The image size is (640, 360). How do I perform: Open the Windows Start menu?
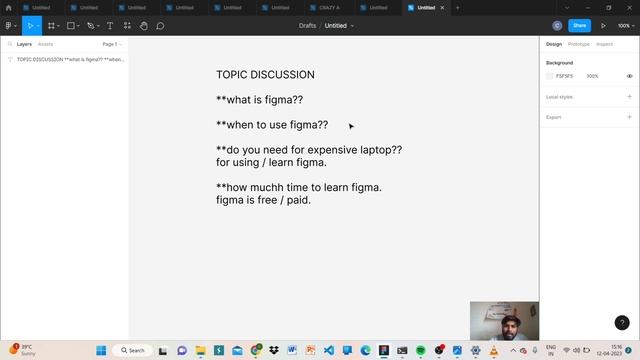pyautogui.click(x=101, y=350)
